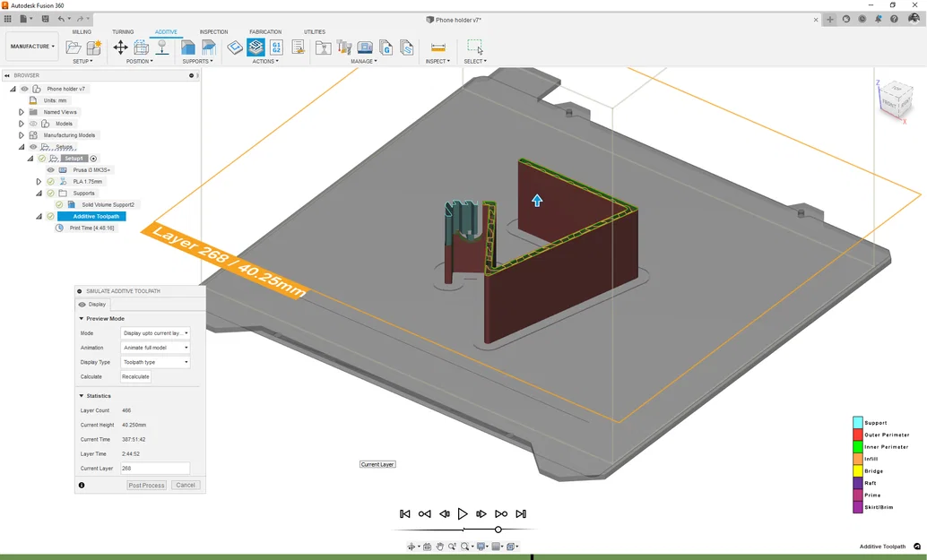This screenshot has height=560, width=927.
Task: Open the MANUFACTURE workspace dropdown
Action: point(32,47)
